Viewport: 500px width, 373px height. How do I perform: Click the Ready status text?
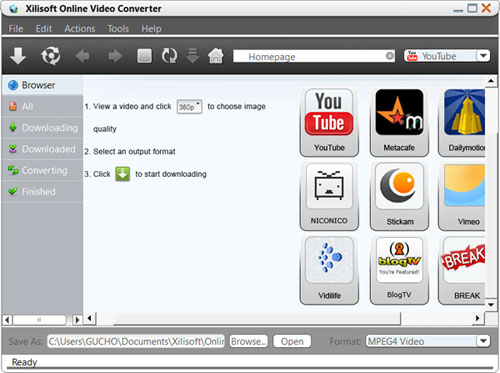(x=24, y=362)
